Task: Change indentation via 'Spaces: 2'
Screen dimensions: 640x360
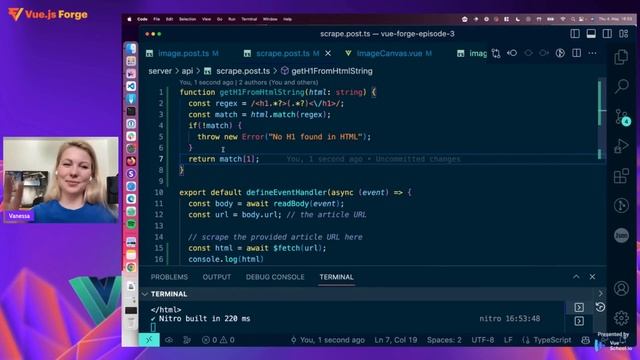Action: coord(444,340)
